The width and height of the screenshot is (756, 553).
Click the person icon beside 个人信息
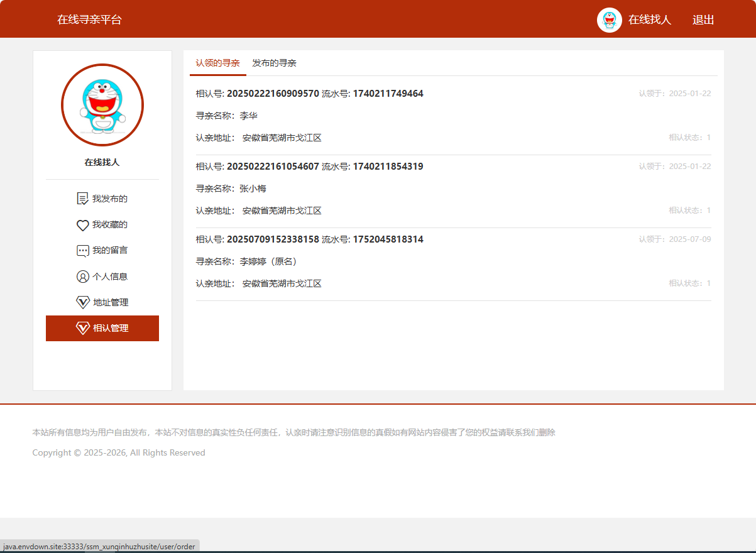coord(82,276)
